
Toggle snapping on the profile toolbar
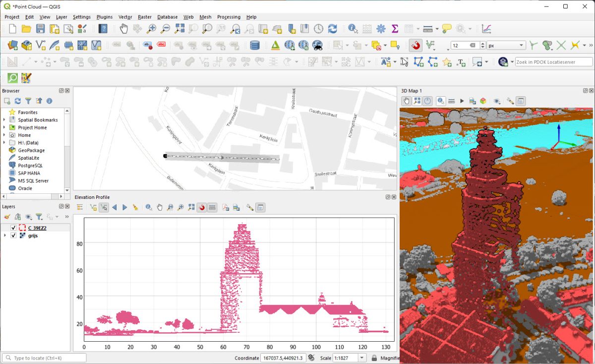tap(201, 207)
